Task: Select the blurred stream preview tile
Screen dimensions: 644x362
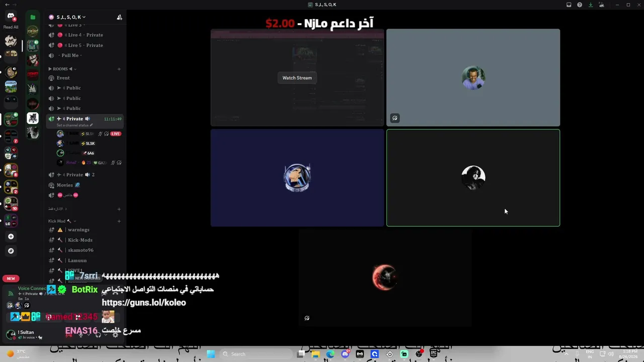Action: 297,77
